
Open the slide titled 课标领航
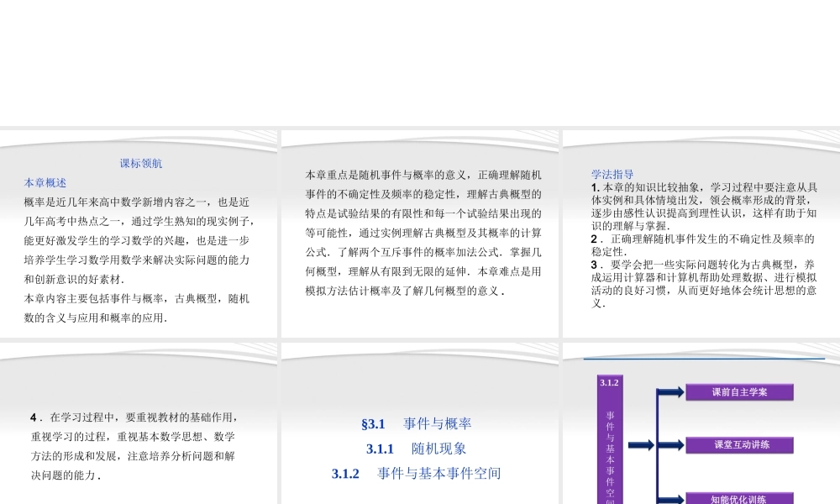pyautogui.click(x=139, y=234)
